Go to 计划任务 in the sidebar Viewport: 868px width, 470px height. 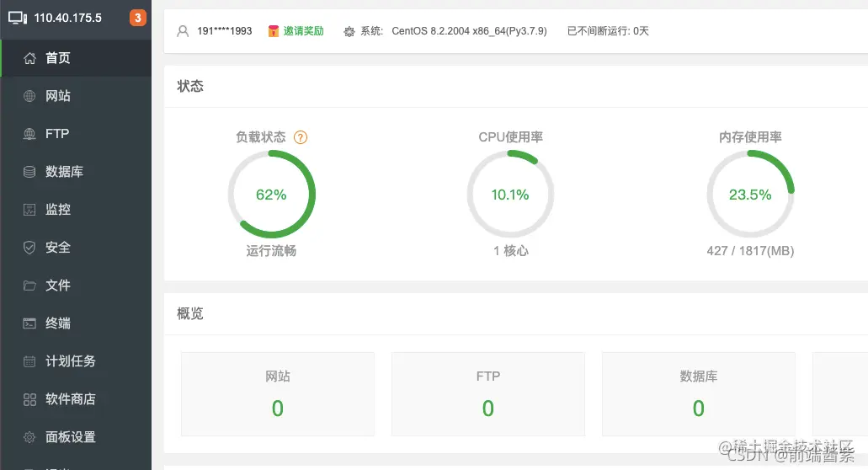[x=76, y=361]
